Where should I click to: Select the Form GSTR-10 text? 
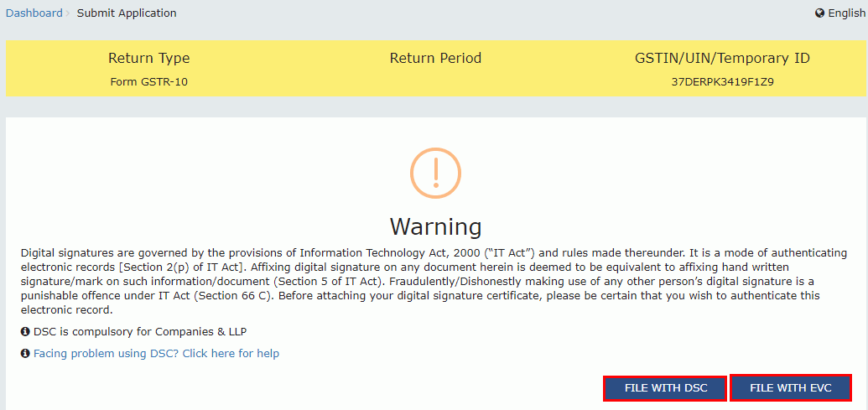pos(149,82)
